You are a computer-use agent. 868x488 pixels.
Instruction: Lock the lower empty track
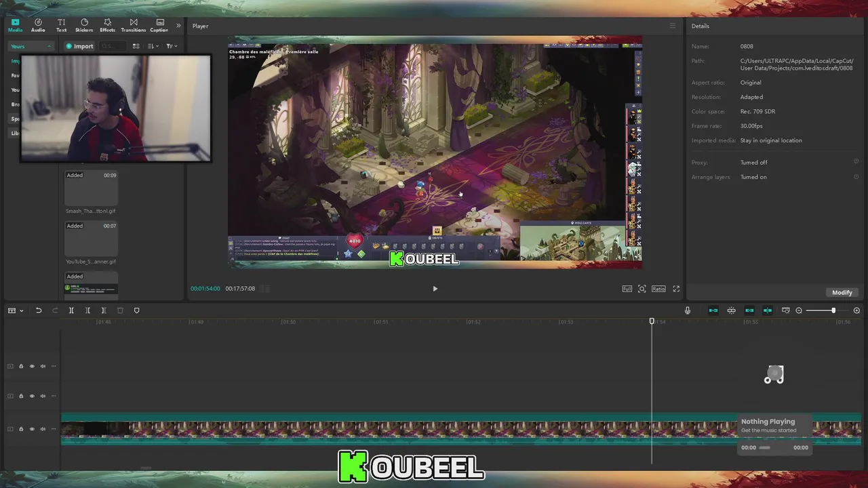(x=21, y=396)
